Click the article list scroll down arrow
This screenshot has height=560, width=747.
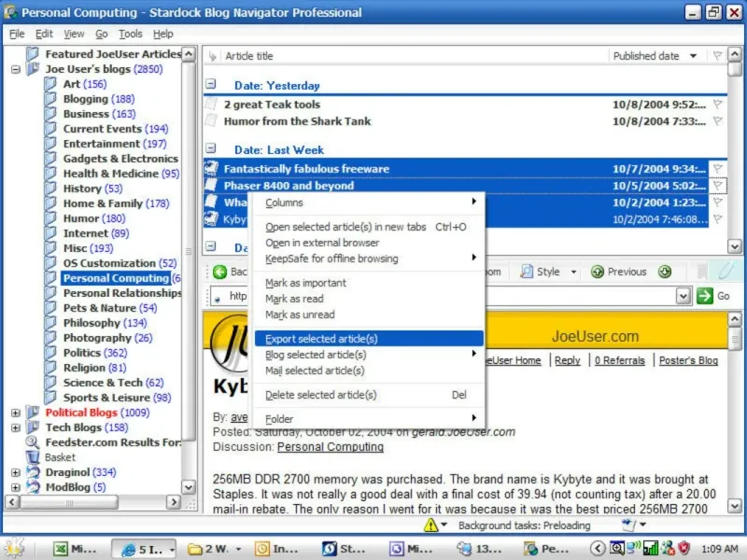735,246
